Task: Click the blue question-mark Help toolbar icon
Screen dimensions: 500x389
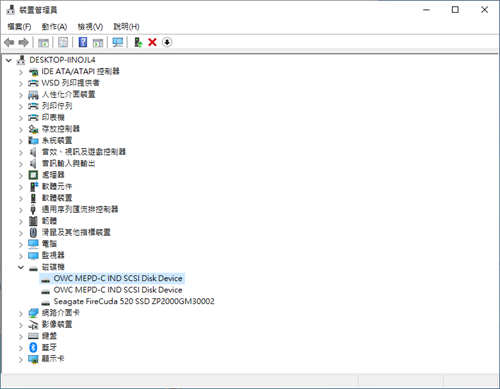Action: click(x=83, y=42)
